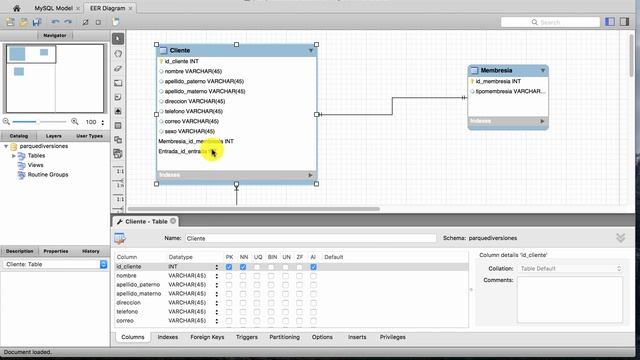Open the Privileges tab

(392, 337)
